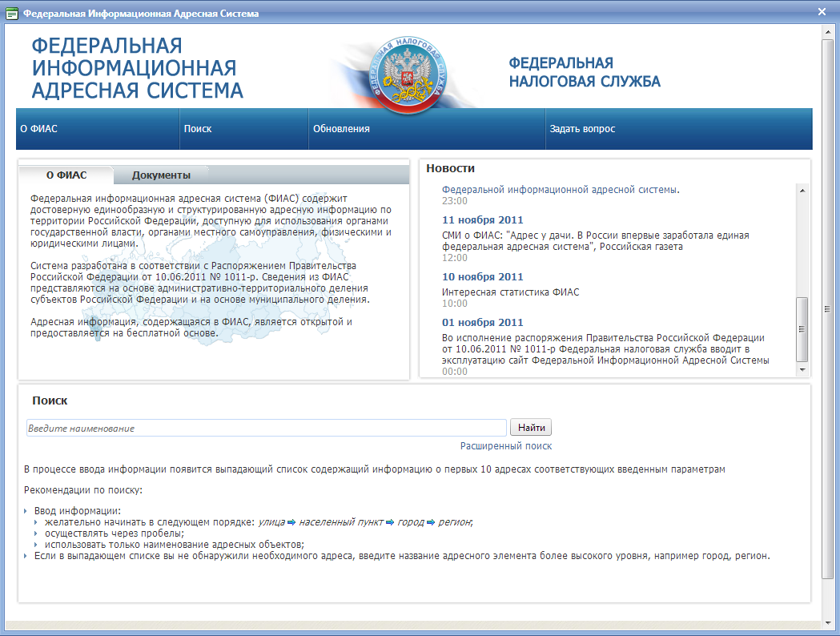This screenshot has height=636, width=840.
Task: Click the arrow between 'улица' and 'населенный пункт'
Action: [291, 522]
